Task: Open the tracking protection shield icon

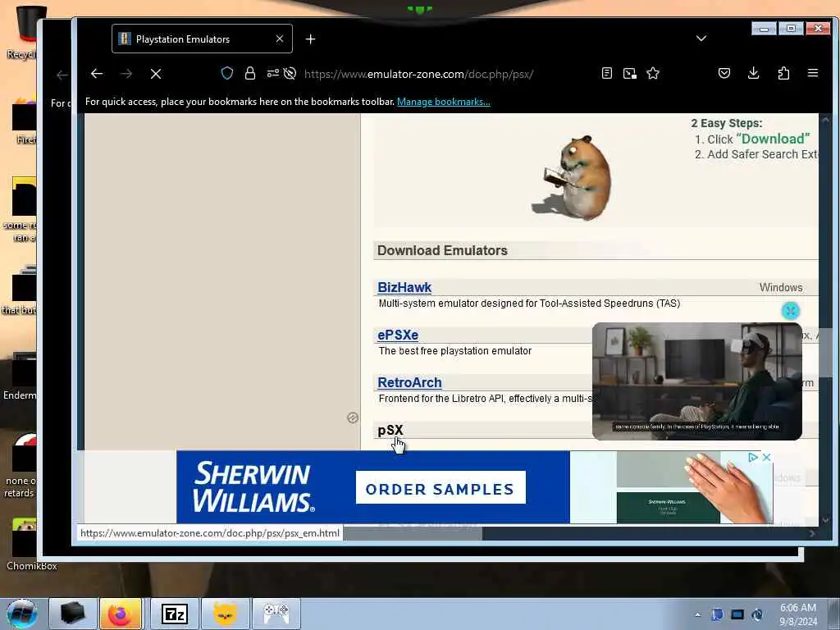Action: coord(227,73)
